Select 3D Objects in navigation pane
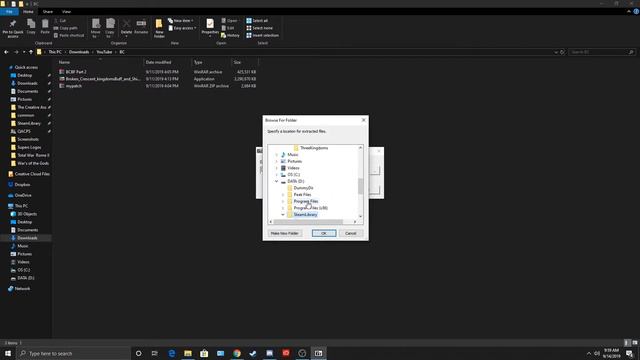 click(27, 214)
